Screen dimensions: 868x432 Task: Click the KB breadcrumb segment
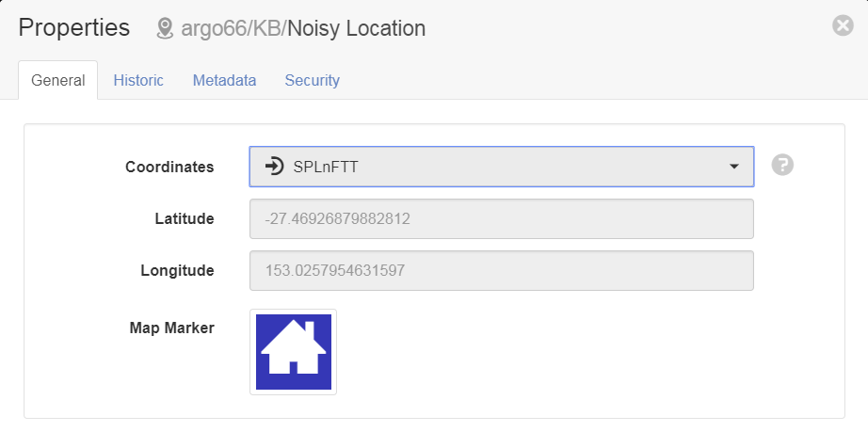coord(265,28)
